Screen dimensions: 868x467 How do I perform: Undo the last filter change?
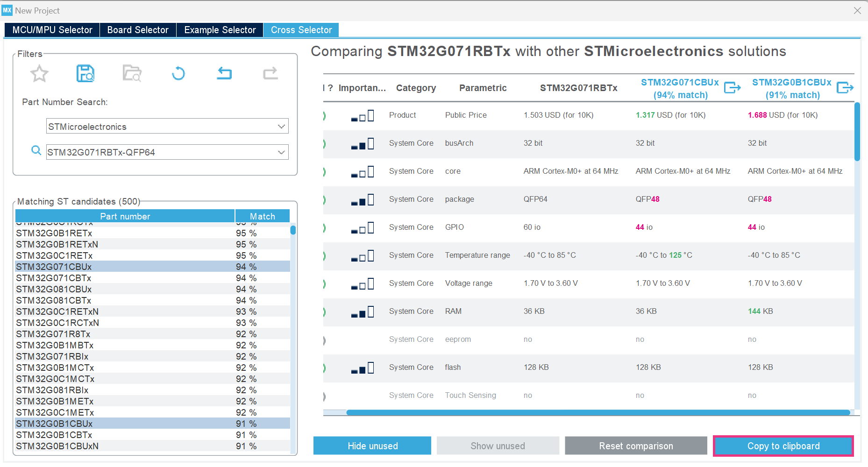tap(224, 73)
